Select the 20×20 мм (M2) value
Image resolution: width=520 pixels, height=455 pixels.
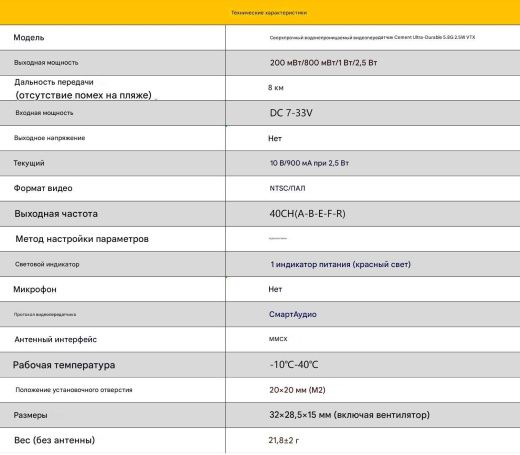coord(297,390)
